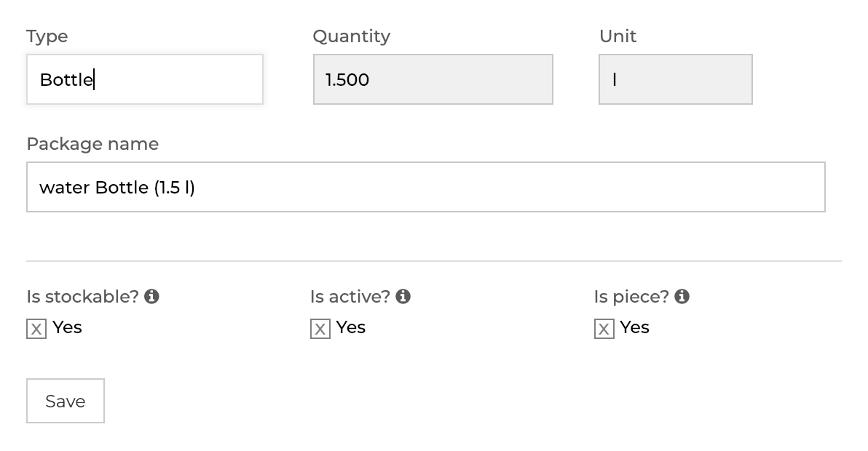Click inside the Type field showing "Bottle"
This screenshot has height=451, width=868.
(144, 79)
